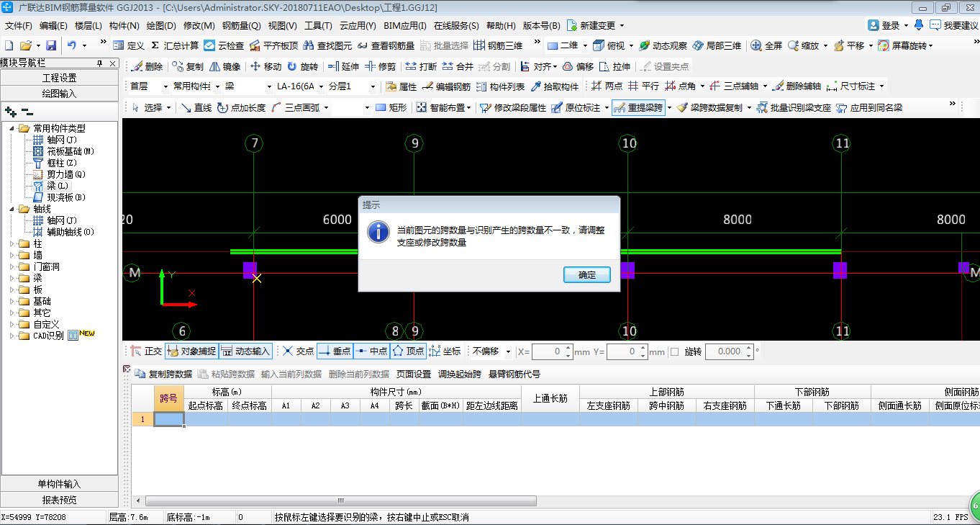Click 局部三维 partial 3D tool

(717, 45)
